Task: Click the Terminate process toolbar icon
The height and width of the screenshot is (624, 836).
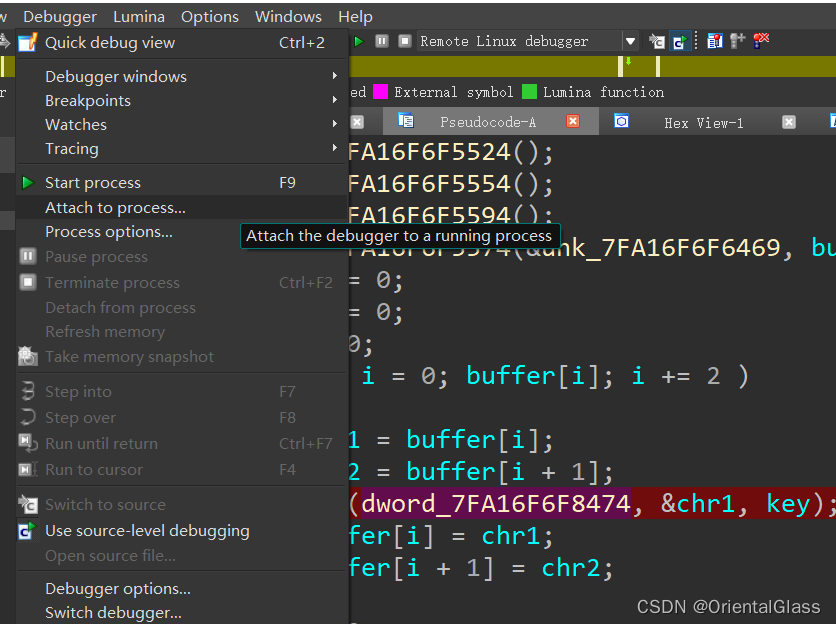Action: (x=405, y=41)
